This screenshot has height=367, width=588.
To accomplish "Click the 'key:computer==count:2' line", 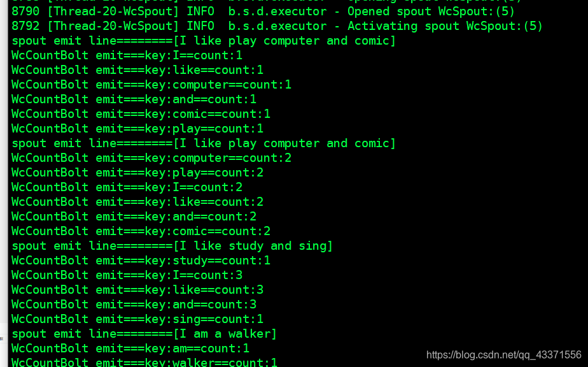I will point(151,158).
